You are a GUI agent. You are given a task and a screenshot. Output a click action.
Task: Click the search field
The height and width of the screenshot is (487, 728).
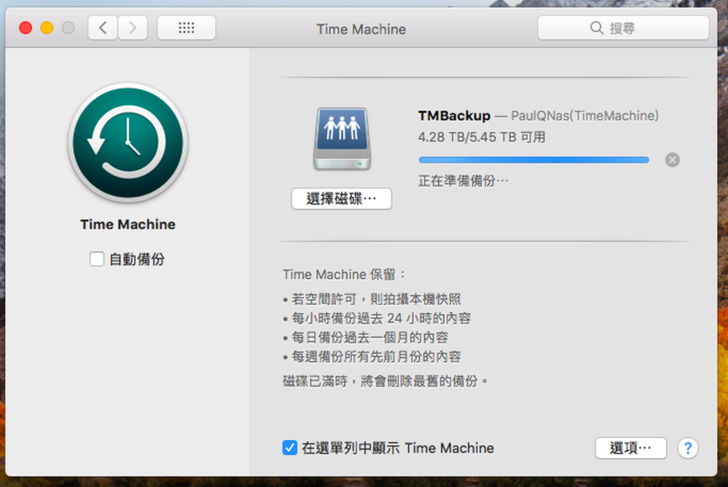623,28
